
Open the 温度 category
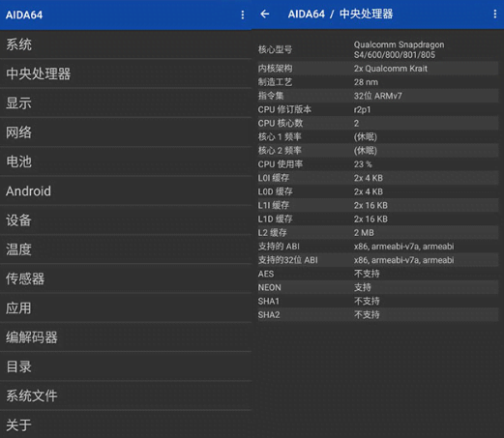click(126, 249)
